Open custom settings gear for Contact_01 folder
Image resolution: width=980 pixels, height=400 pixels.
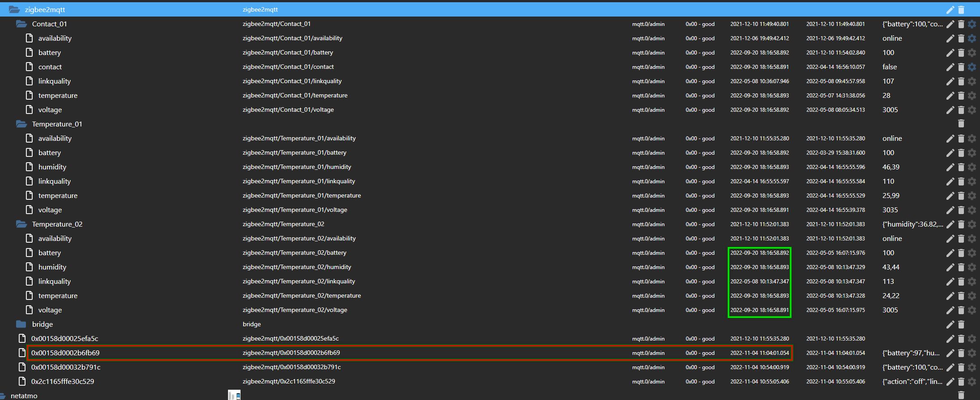coord(972,24)
